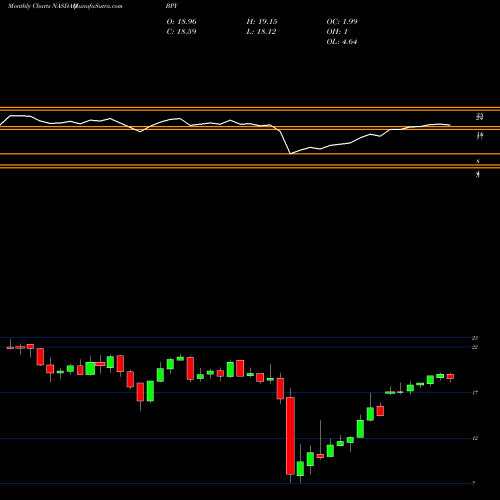Image resolution: width=500 pixels, height=500 pixels.
Task: Click the last red candlestick on the right
Action: 450,377
